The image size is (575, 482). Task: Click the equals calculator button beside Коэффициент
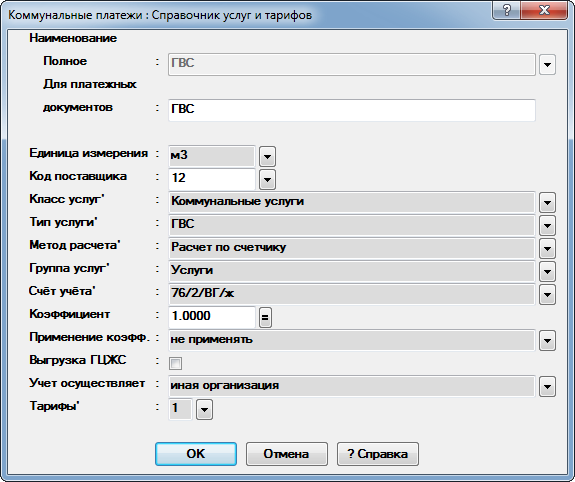[x=265, y=318]
